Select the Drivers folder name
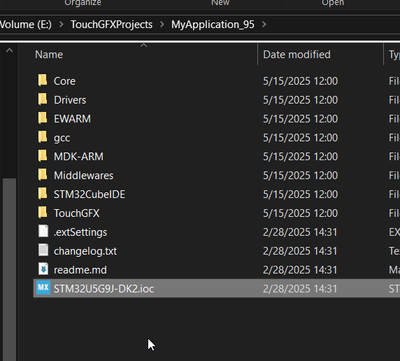 point(70,100)
